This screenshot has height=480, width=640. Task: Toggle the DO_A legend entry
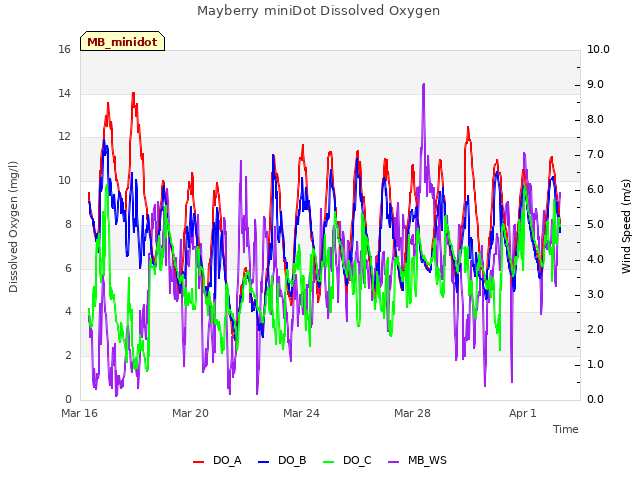(x=217, y=460)
